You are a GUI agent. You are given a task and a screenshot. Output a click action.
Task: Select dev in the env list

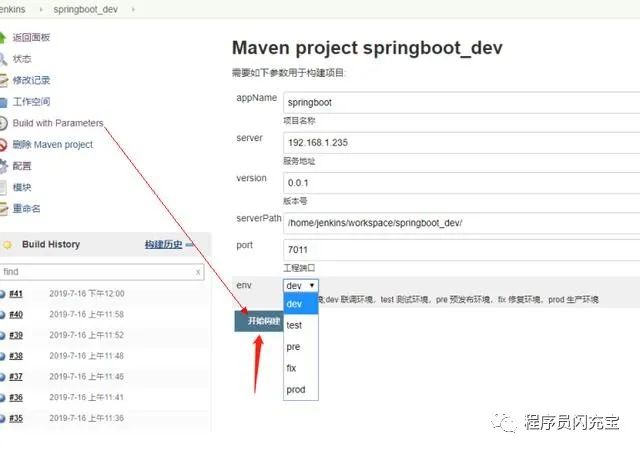[x=300, y=304]
